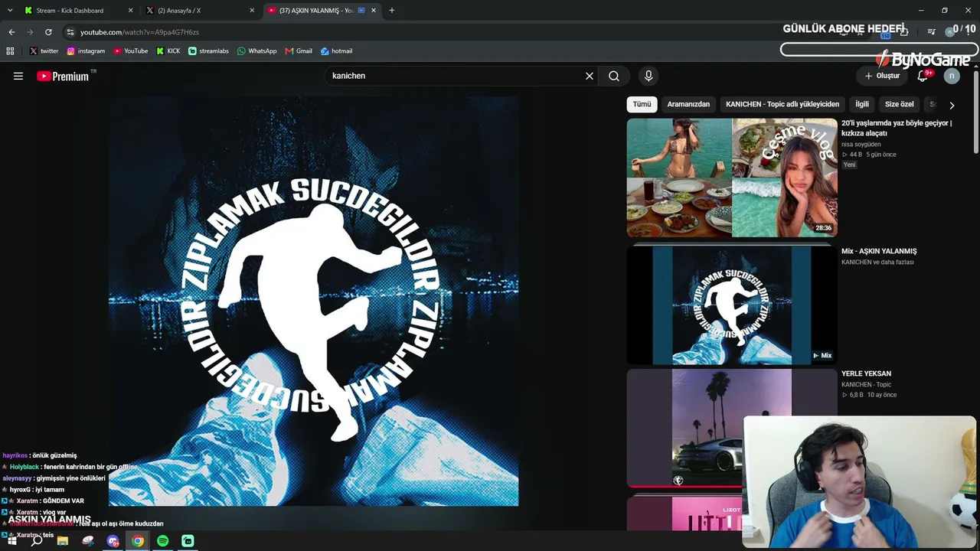Open the Mix - AŞKIN YALANMIŞ title

pyautogui.click(x=879, y=251)
